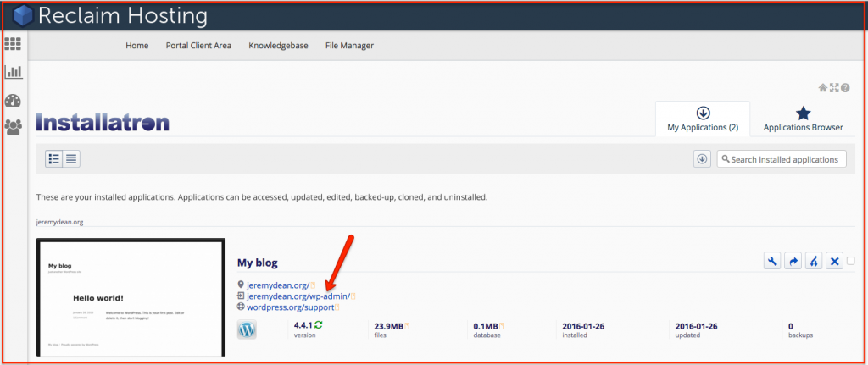Click the wrench edit icon for My blog
This screenshot has height=365, width=868.
coord(772,261)
